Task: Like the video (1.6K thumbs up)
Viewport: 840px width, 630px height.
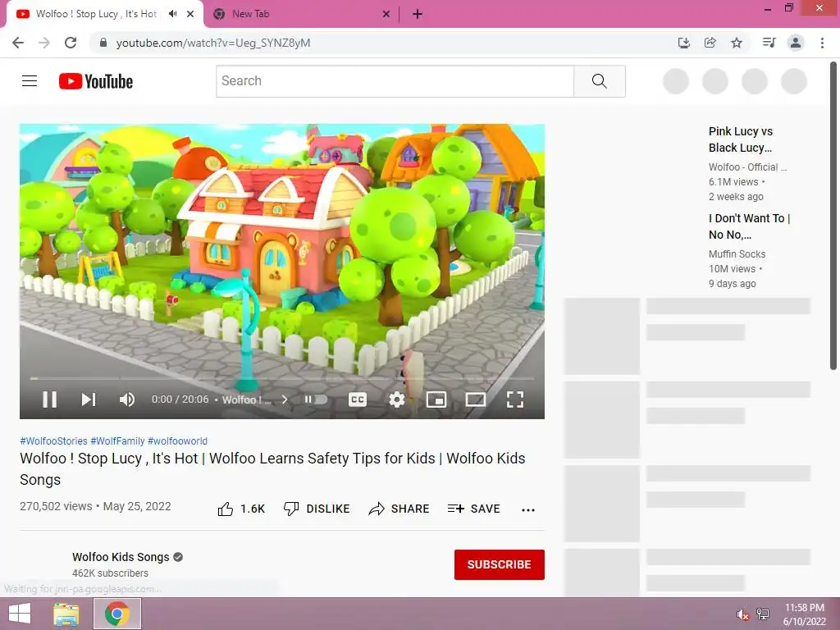Action: pyautogui.click(x=242, y=509)
